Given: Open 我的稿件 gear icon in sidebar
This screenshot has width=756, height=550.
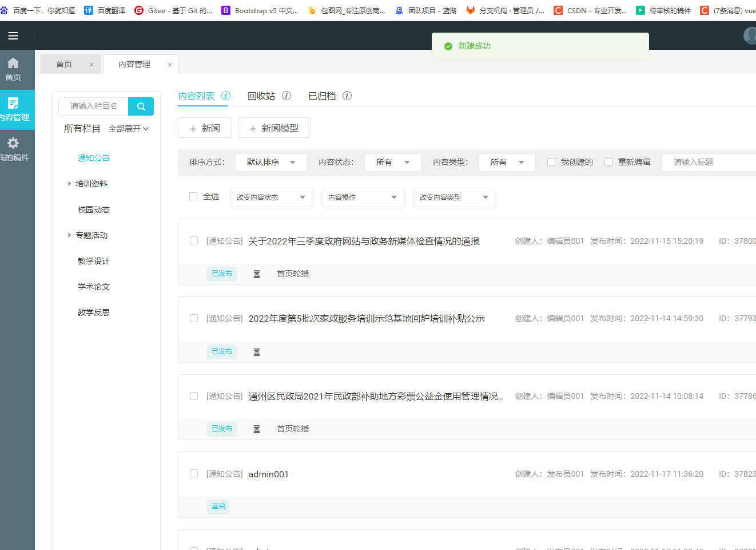Looking at the screenshot, I should point(13,143).
